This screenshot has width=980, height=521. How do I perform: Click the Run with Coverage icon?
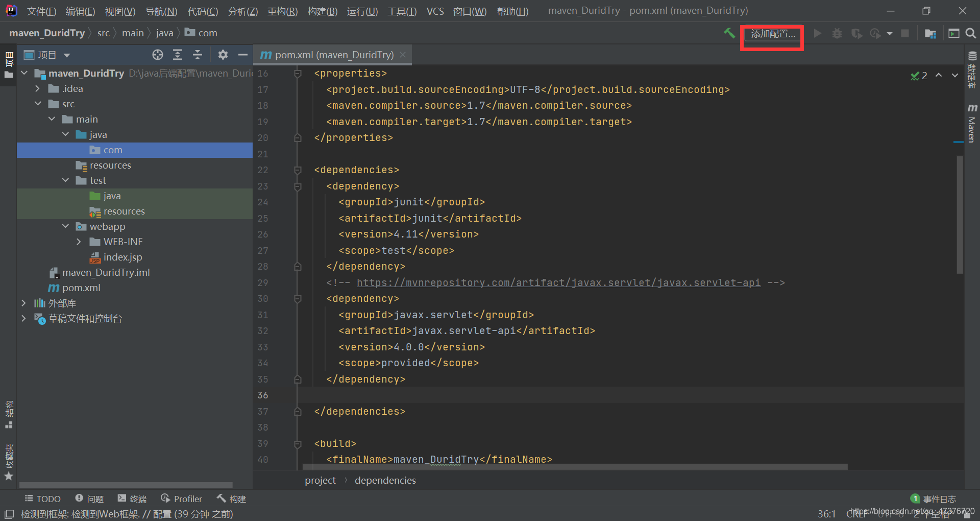pos(856,33)
